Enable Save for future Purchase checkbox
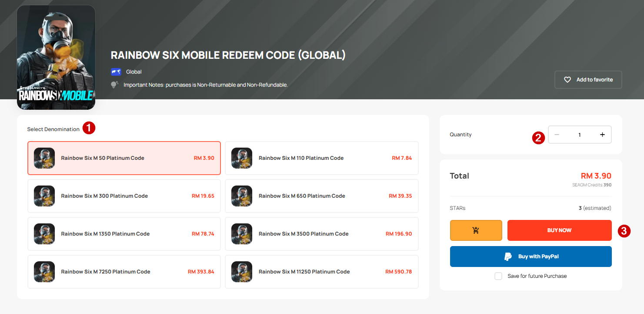 (x=498, y=276)
